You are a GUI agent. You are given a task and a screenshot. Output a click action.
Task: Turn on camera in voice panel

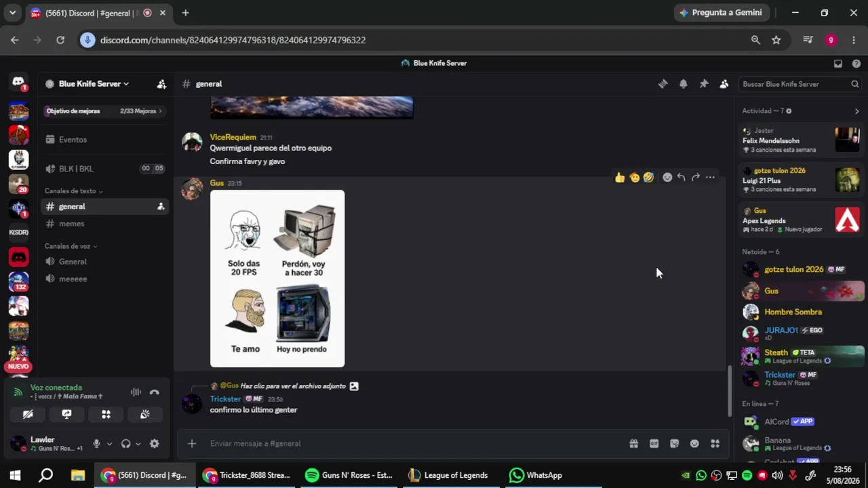pyautogui.click(x=28, y=414)
